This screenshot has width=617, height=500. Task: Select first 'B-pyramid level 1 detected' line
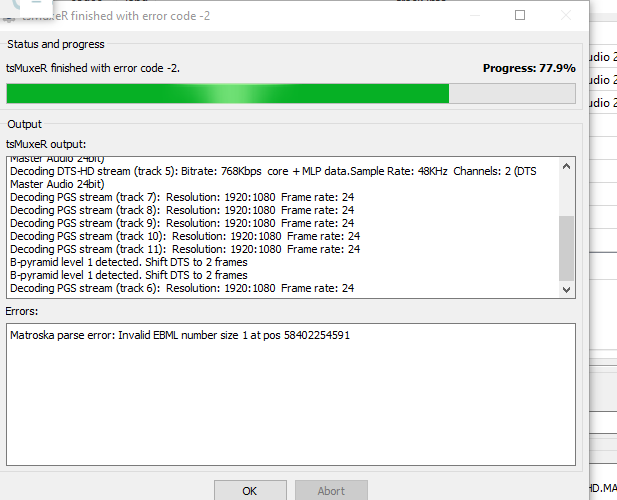129,262
